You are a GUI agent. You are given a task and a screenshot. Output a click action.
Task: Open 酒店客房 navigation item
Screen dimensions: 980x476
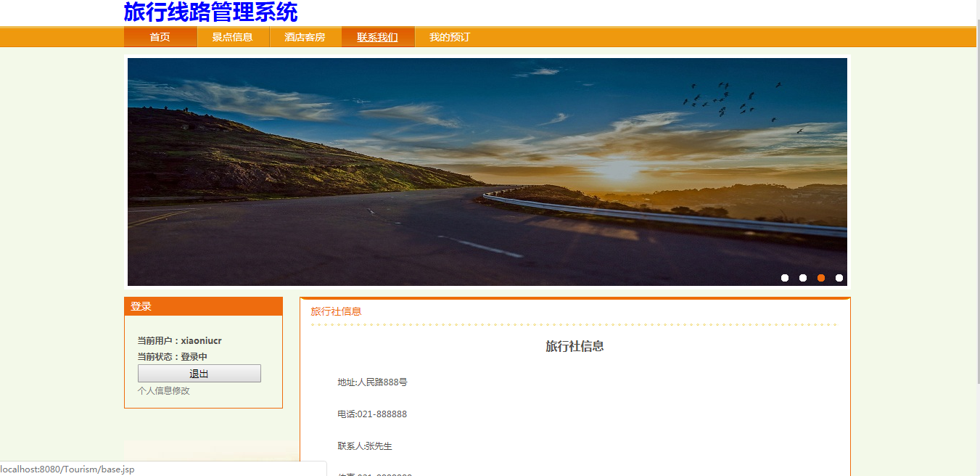[305, 37]
